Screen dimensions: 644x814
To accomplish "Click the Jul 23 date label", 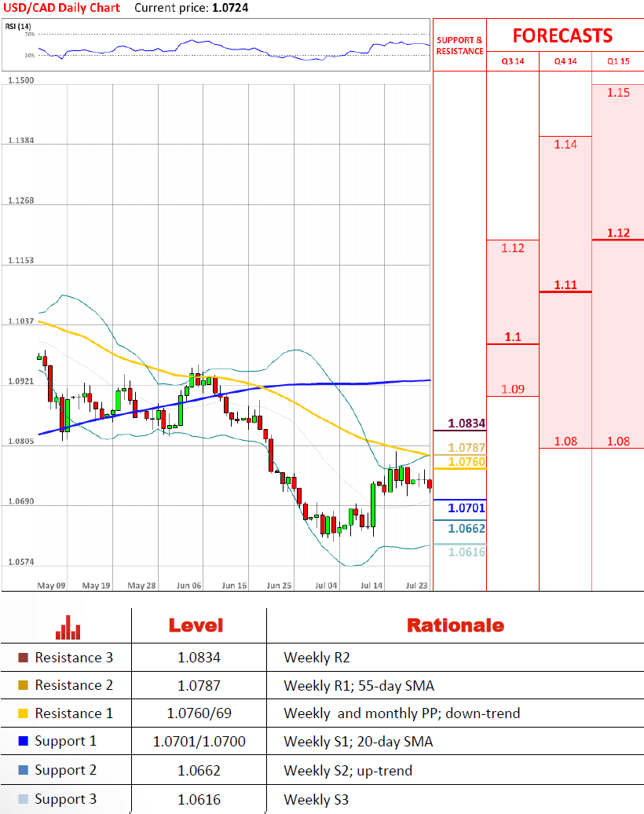I will pyautogui.click(x=416, y=585).
